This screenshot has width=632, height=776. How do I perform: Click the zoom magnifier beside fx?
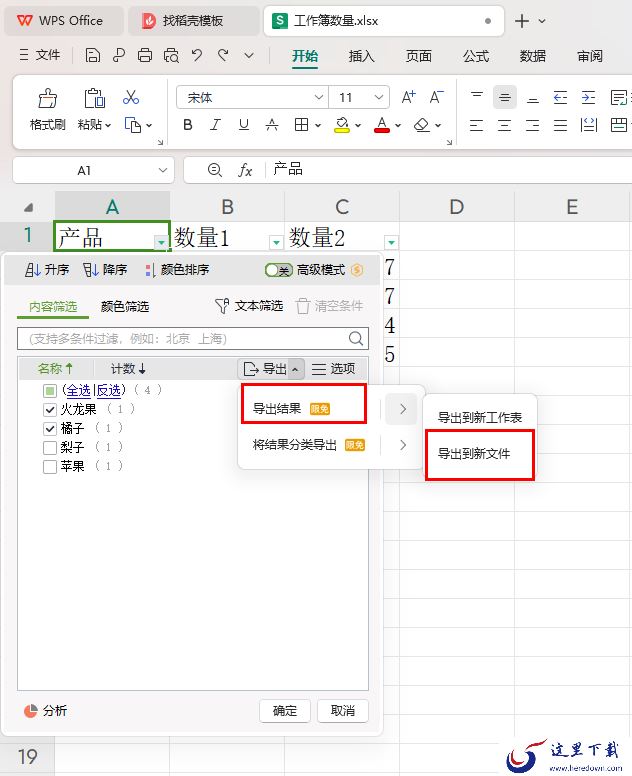214,170
